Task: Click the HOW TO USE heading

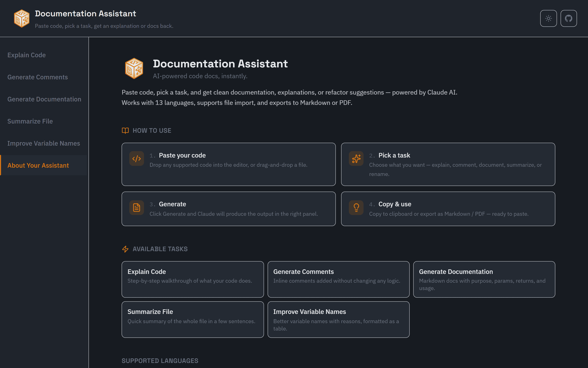Action: [152, 131]
